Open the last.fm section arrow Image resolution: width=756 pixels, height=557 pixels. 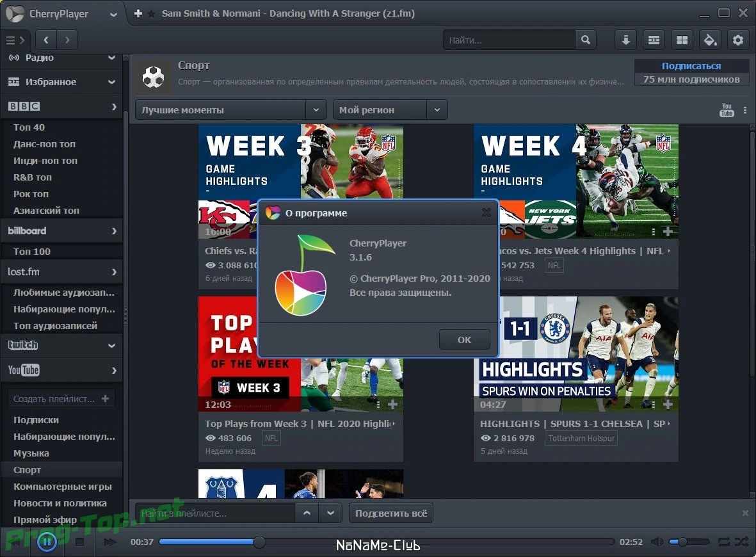[114, 272]
